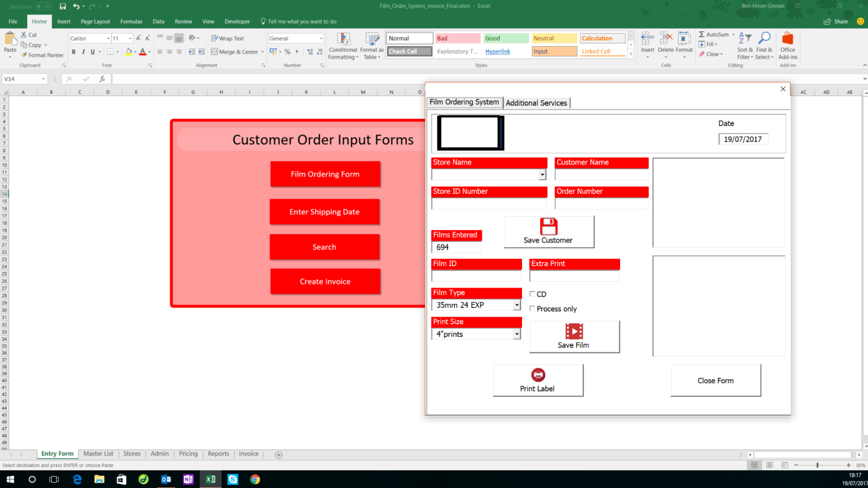
Task: Open Find & Select tool
Action: [x=764, y=46]
